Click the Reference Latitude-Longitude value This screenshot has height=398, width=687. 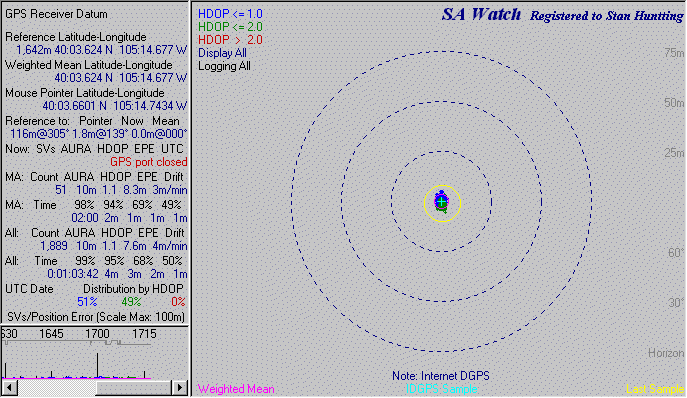[x=101, y=50]
